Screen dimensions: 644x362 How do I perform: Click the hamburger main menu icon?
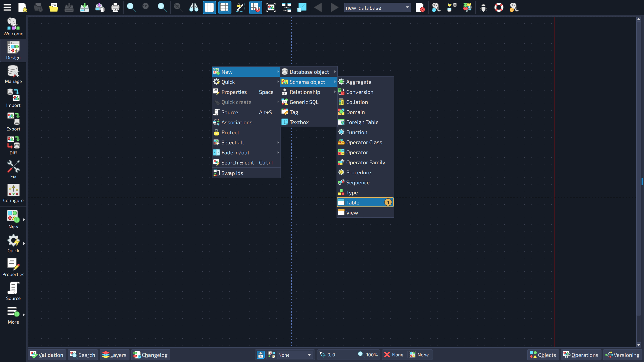tap(7, 8)
